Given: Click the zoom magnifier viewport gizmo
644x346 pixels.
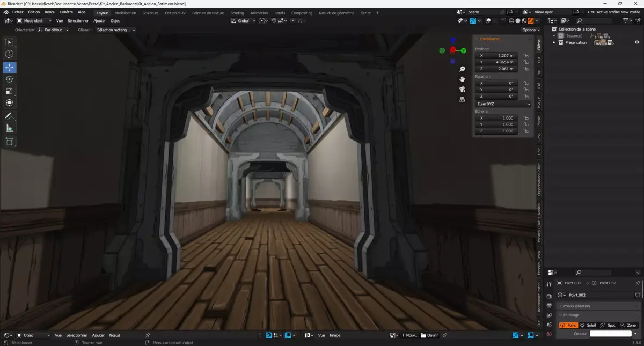Looking at the screenshot, I should click(x=462, y=69).
